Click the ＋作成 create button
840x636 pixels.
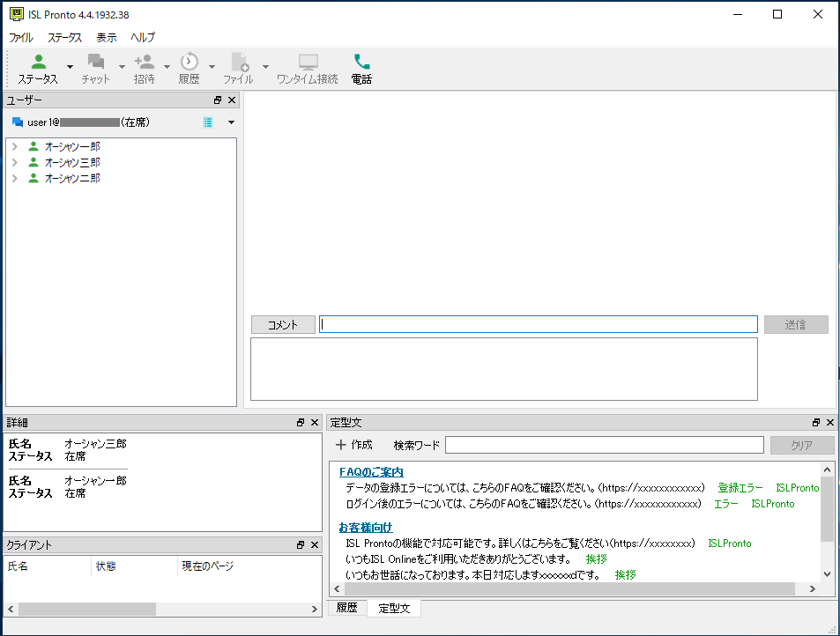(353, 445)
